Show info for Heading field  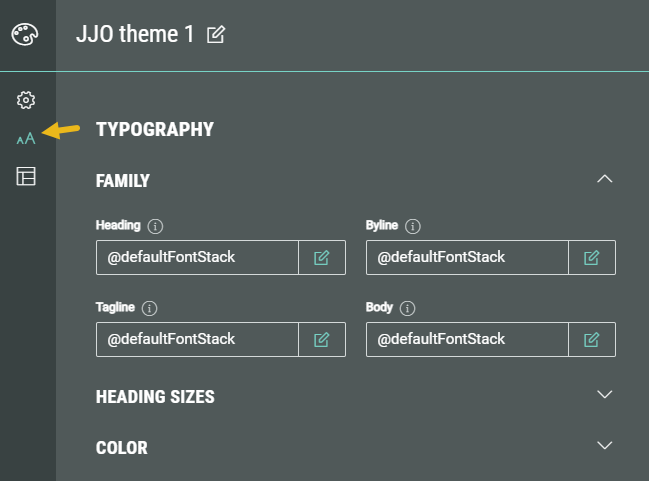tap(155, 226)
